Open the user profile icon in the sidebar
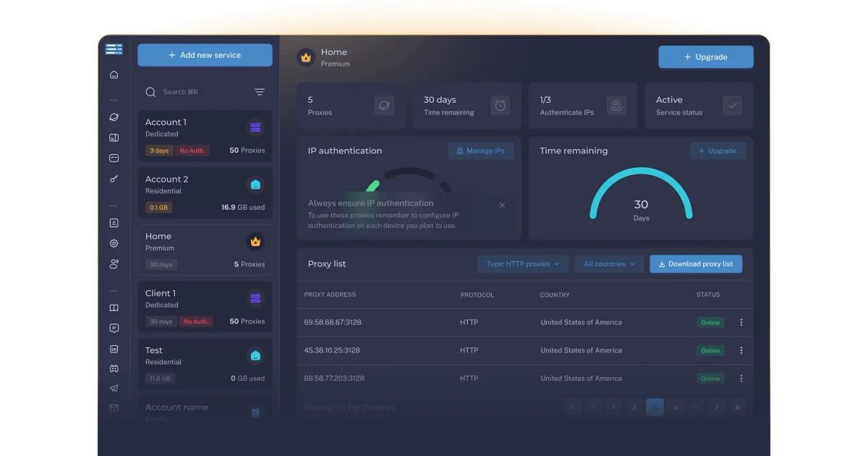Screen dimensions: 868x456 click(114, 264)
